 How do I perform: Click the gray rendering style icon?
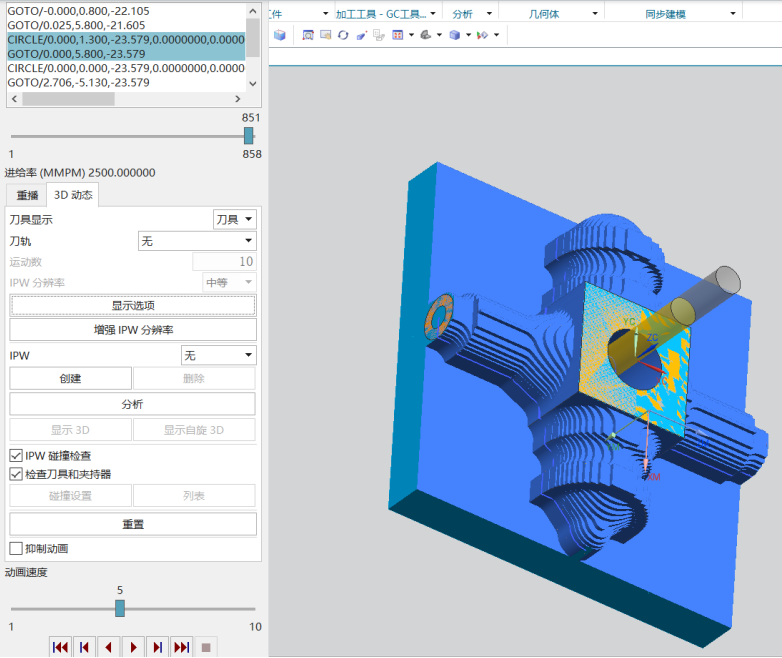425,35
